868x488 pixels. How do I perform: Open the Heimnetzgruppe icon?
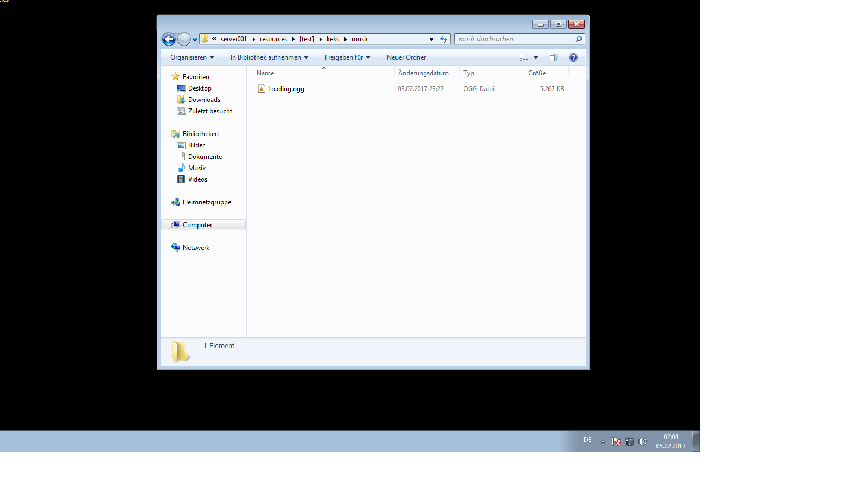[176, 202]
